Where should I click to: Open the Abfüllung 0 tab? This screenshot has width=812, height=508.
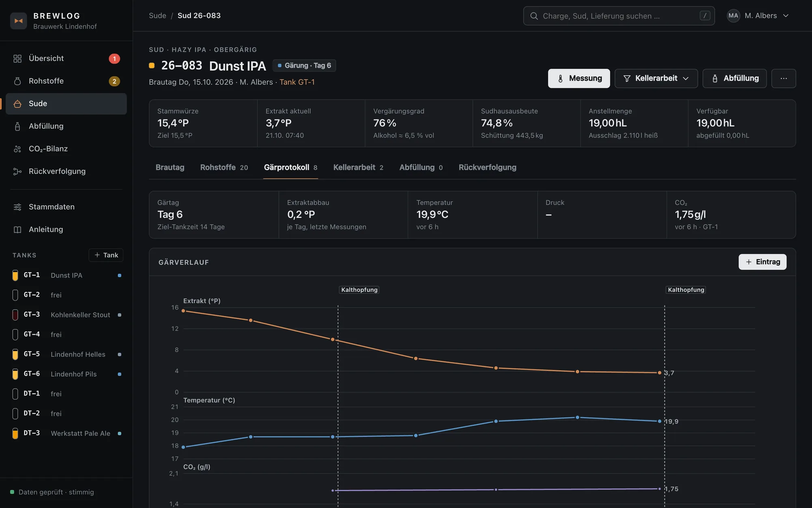[421, 167]
